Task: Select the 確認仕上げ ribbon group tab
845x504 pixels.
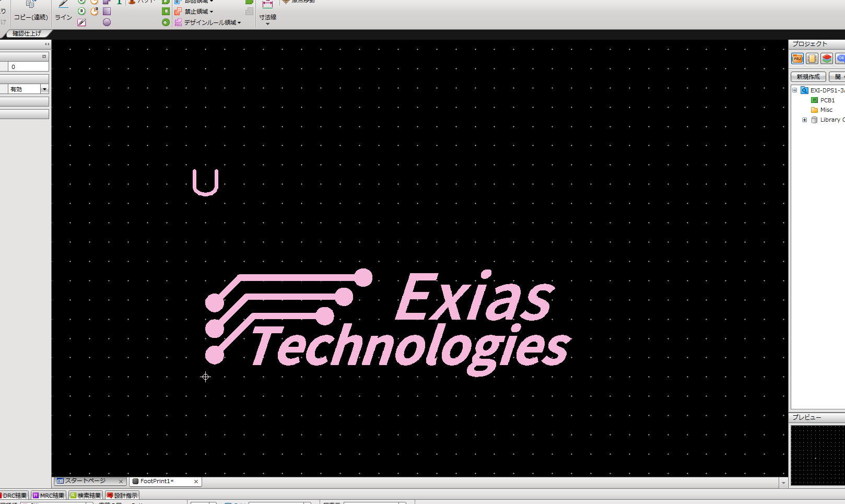Action: tap(27, 33)
